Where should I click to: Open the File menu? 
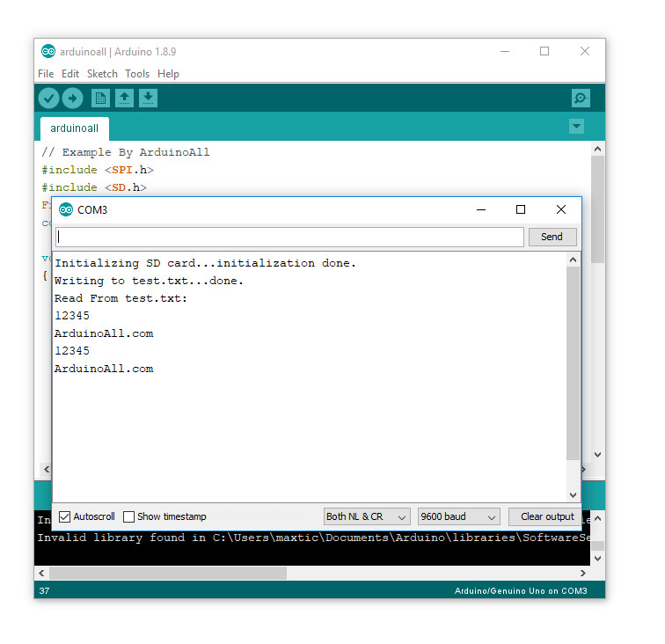click(46, 74)
